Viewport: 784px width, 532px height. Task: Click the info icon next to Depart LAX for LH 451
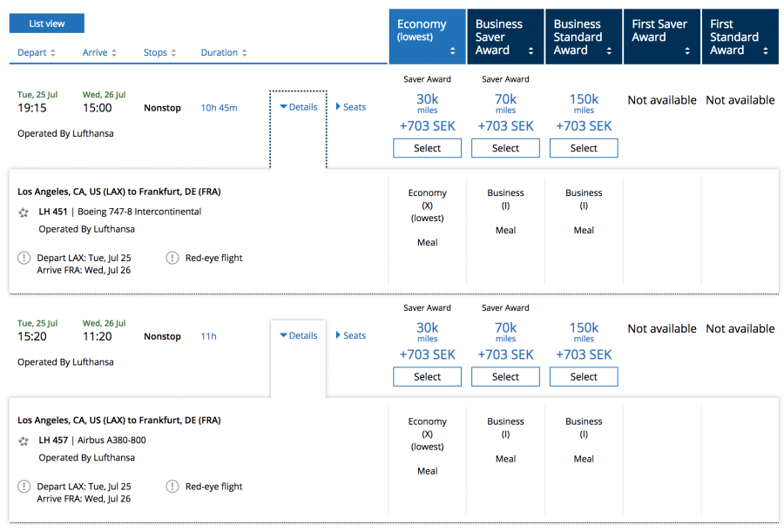[24, 258]
